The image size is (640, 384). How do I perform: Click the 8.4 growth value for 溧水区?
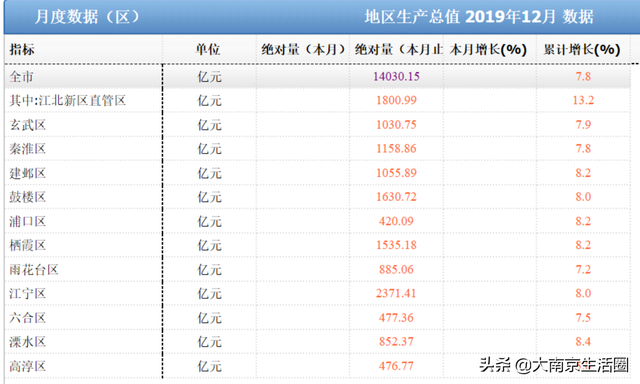583,342
